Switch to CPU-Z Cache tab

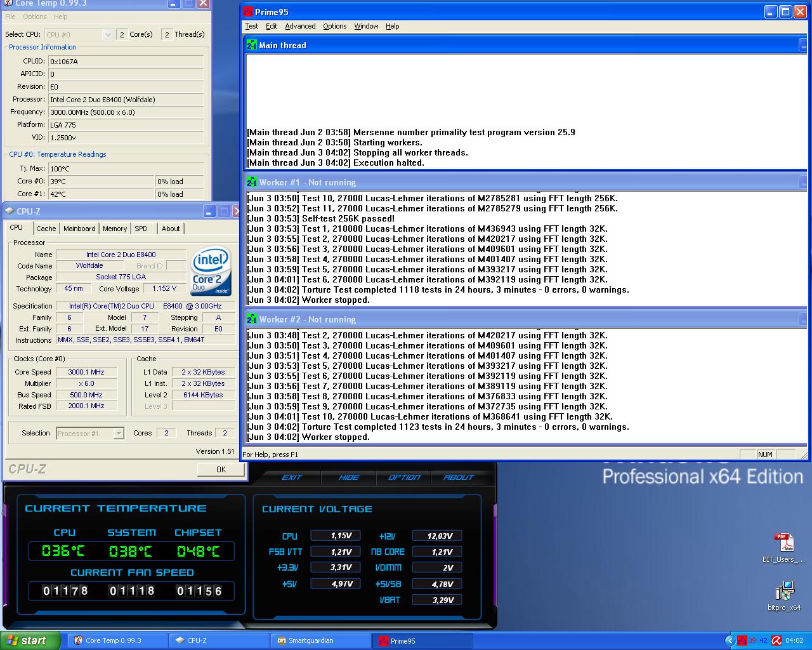click(x=46, y=229)
